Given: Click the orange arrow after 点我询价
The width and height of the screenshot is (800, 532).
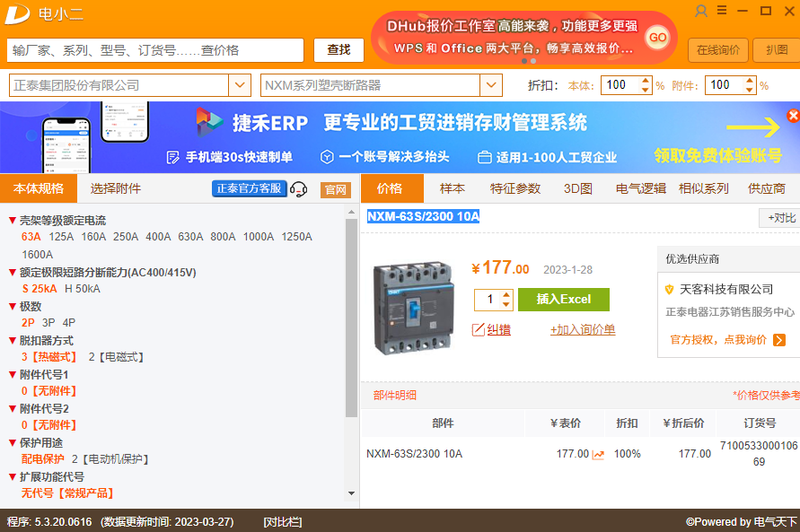Looking at the screenshot, I should [779, 340].
